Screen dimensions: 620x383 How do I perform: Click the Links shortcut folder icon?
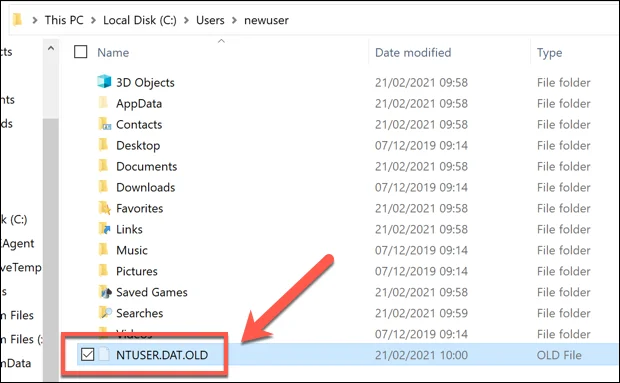coord(104,228)
